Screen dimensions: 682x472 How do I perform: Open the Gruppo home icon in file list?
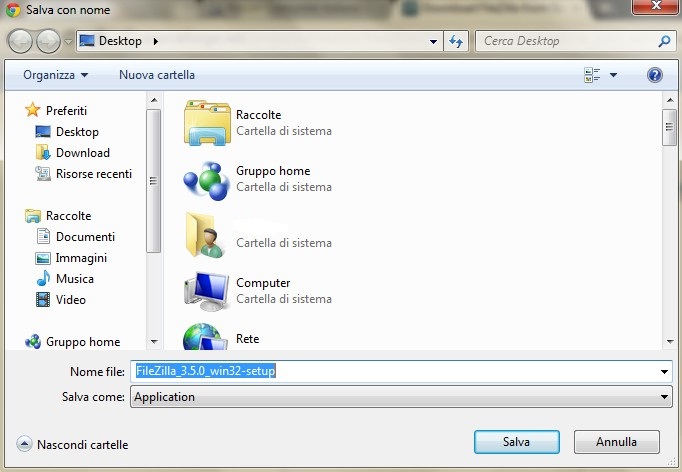point(207,179)
